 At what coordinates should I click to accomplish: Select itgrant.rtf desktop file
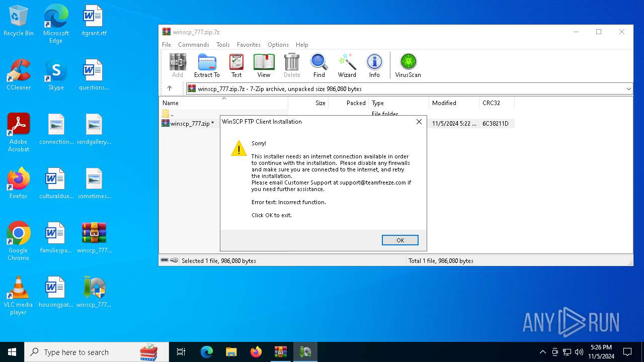[94, 21]
